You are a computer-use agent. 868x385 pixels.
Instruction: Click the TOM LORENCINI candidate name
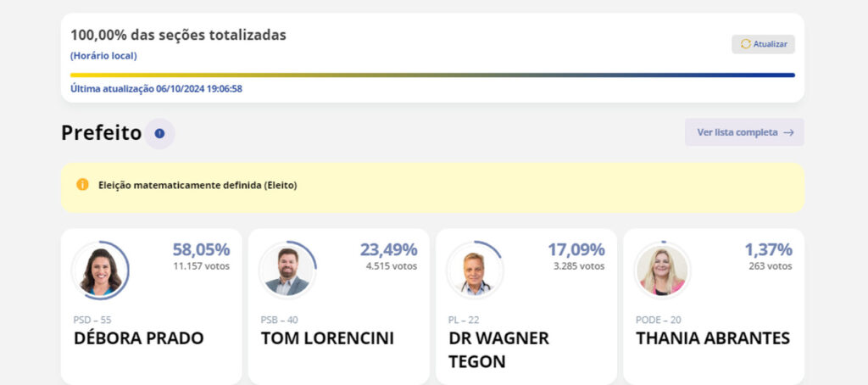327,338
